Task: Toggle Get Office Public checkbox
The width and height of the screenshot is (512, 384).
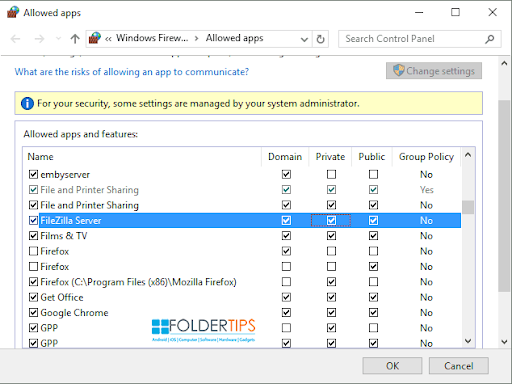Action: point(373,297)
